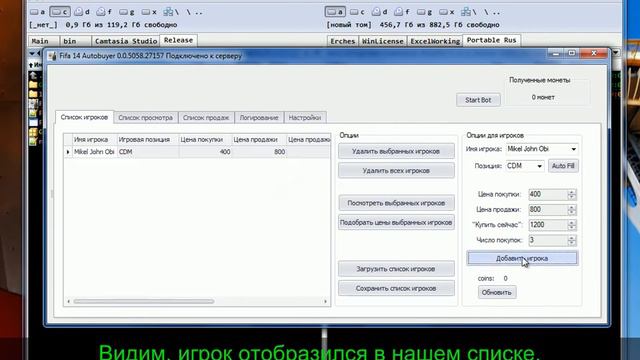Image resolution: width=640 pixels, height=360 pixels.
Task: Go to parent directory in right panel
Action: [496, 12]
